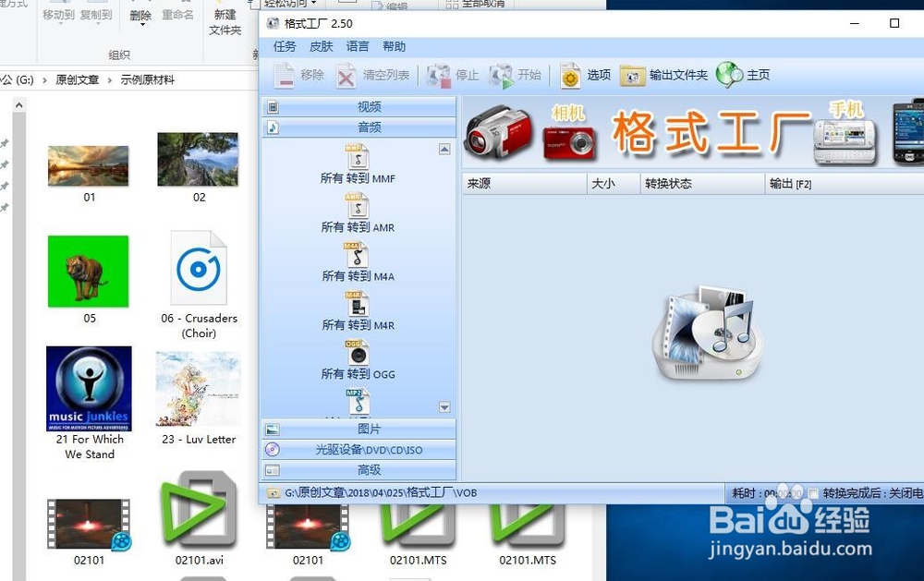Screen dimensions: 924x581
Task: Expand the ROM device DVD\CD\ISO panel
Action: (359, 450)
